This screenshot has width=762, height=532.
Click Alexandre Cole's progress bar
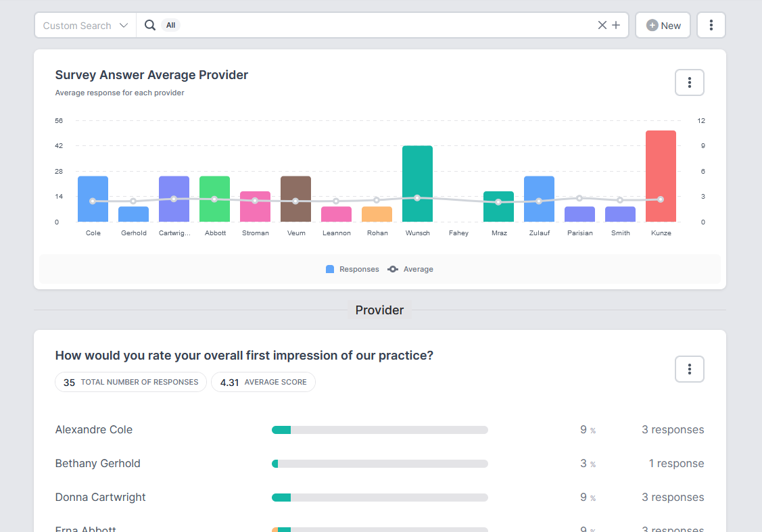(x=379, y=430)
